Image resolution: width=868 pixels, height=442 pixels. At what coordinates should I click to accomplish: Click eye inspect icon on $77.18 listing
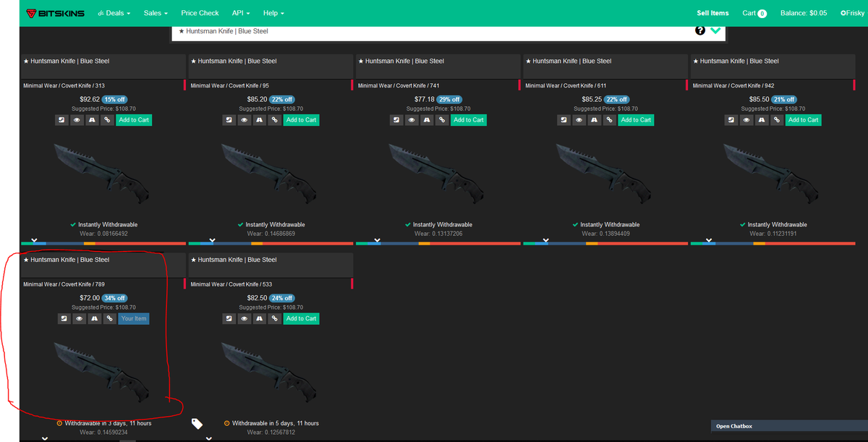(412, 120)
